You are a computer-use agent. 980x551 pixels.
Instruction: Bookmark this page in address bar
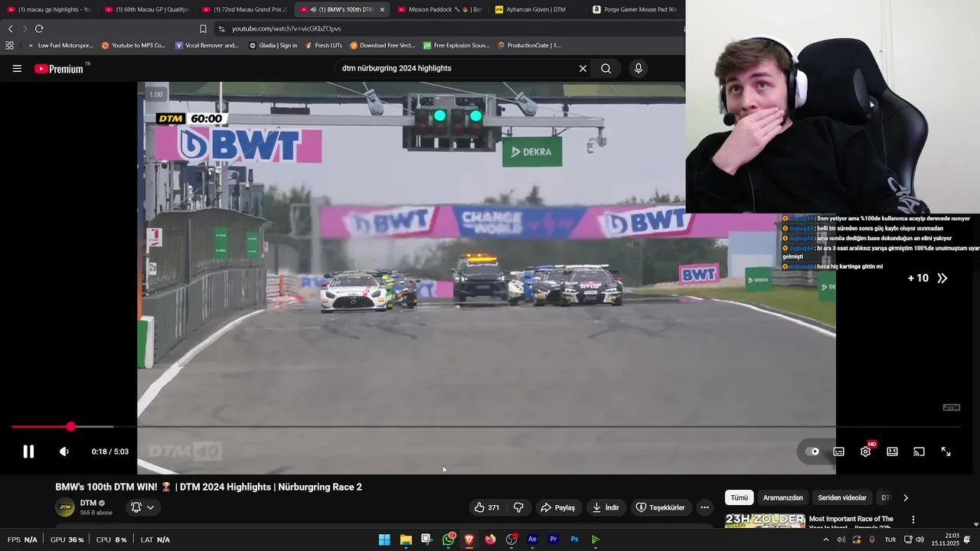click(203, 28)
